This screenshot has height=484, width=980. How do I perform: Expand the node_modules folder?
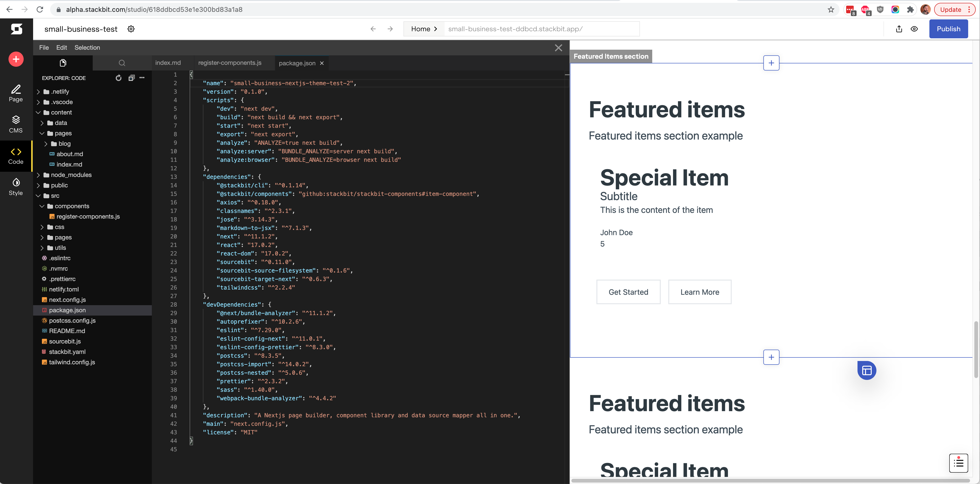coord(71,175)
